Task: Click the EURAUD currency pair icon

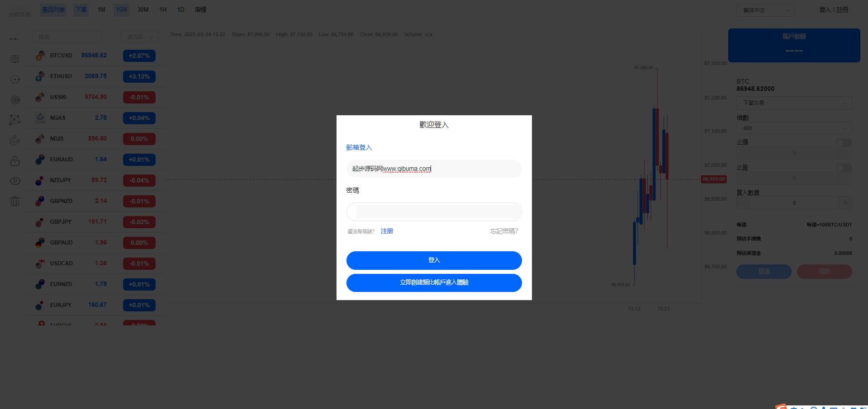Action: pos(40,160)
